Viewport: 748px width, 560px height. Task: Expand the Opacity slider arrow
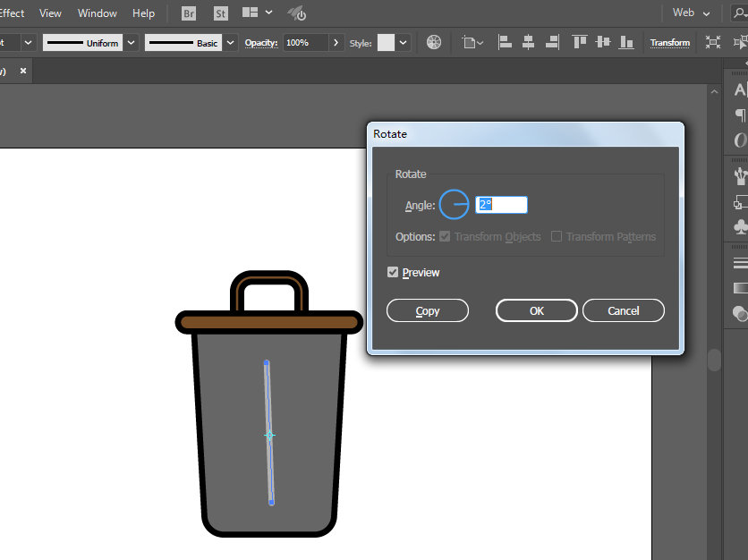click(x=336, y=43)
